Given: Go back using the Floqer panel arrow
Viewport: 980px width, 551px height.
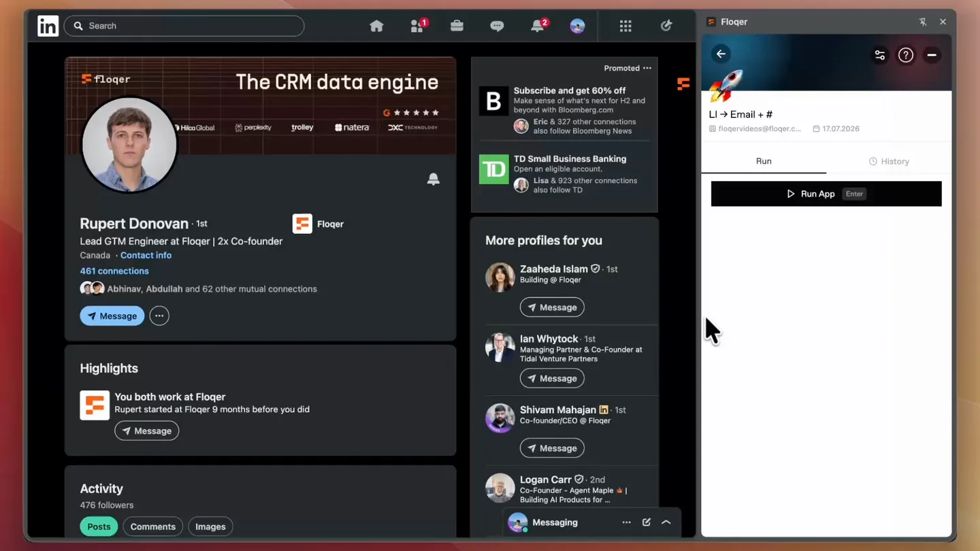Looking at the screenshot, I should tap(721, 54).
